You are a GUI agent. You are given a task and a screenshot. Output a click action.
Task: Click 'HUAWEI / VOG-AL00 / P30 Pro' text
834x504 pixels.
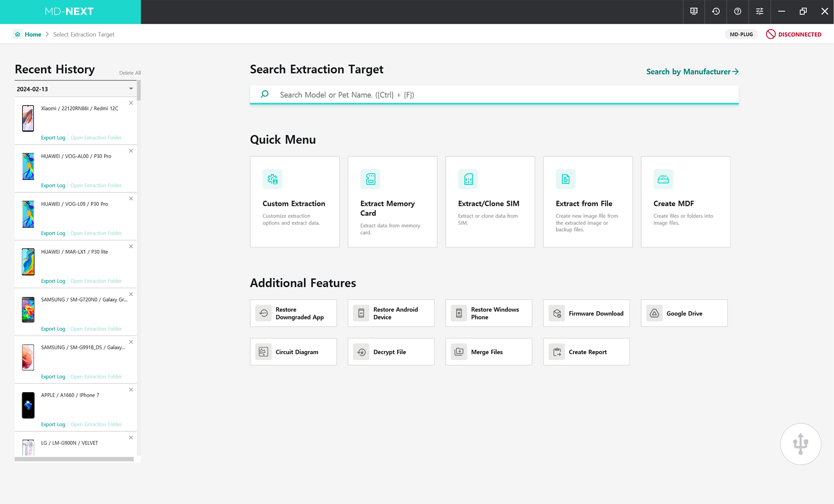point(76,156)
